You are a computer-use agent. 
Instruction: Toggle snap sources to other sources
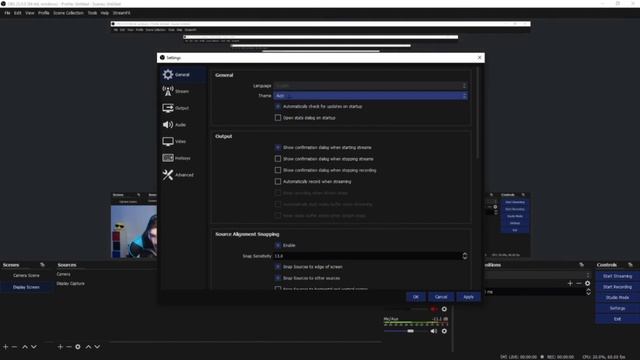[278, 278]
